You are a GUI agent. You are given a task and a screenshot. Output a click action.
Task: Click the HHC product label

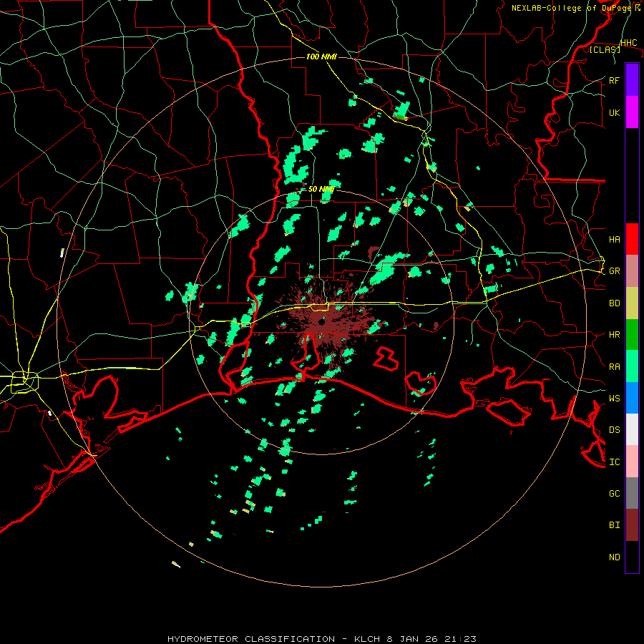coord(628,43)
